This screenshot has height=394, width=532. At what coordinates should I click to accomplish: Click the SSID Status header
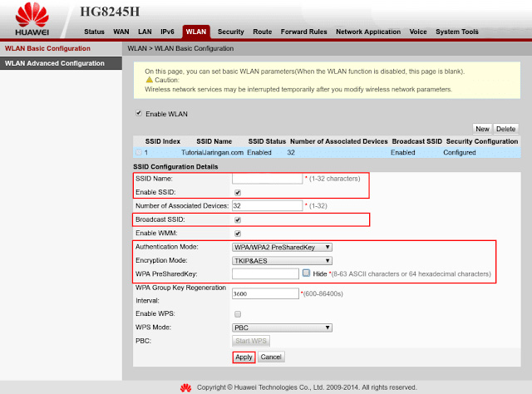267,141
